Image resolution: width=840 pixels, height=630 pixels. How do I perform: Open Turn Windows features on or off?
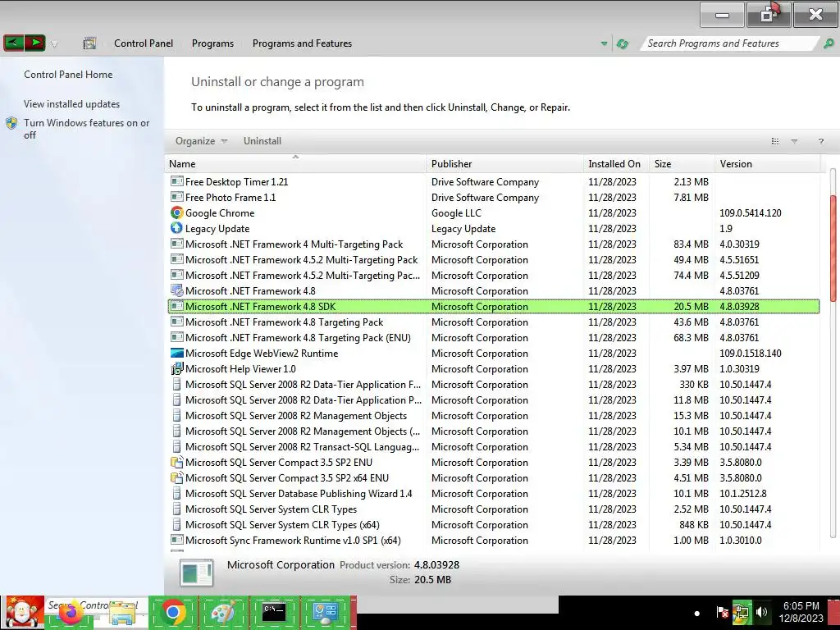86,129
